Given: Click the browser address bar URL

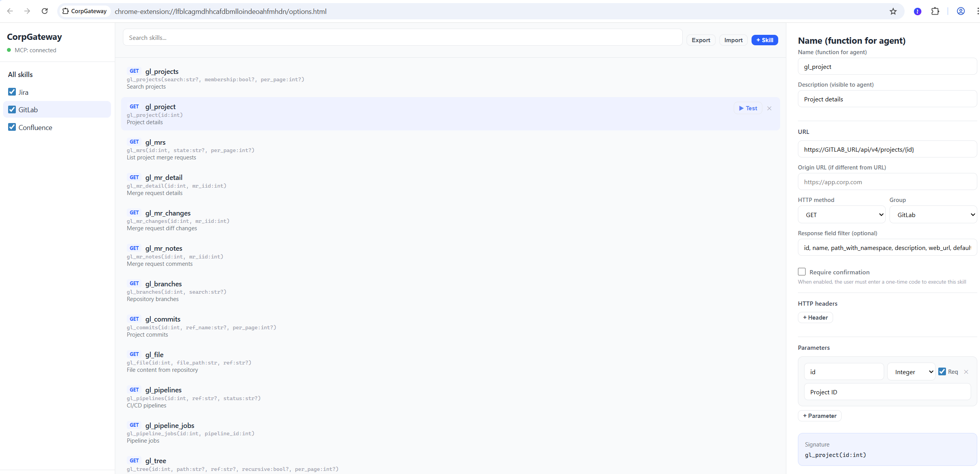Looking at the screenshot, I should (x=221, y=12).
